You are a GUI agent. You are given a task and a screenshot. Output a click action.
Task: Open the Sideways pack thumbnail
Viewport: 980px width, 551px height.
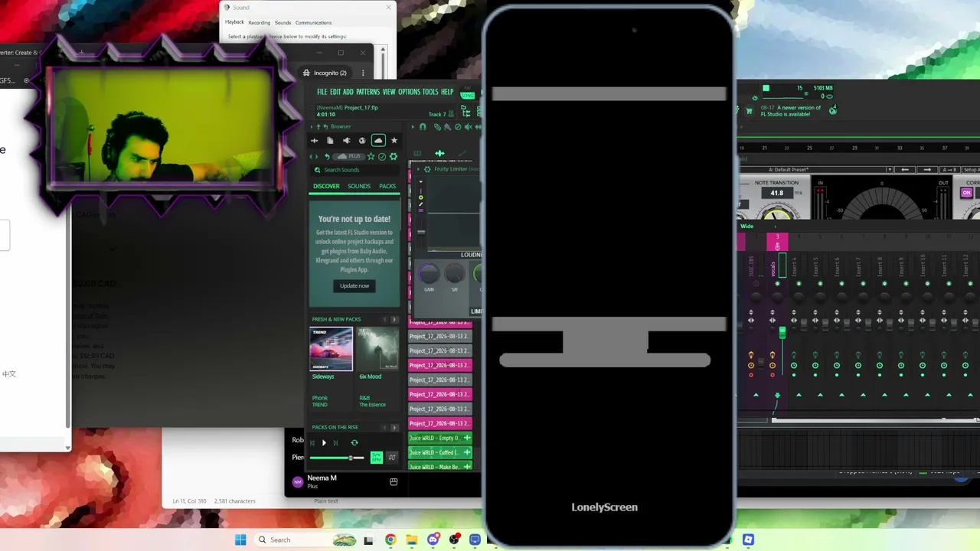pos(331,349)
